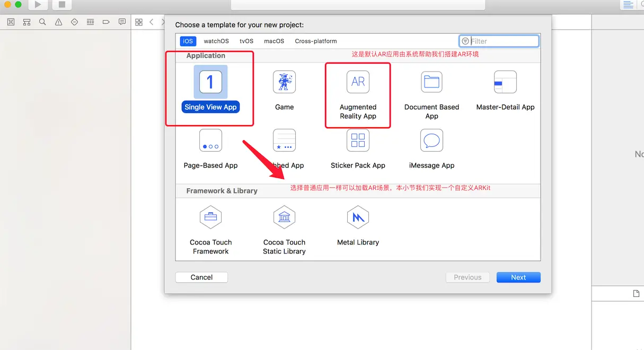This screenshot has width=644, height=350.
Task: Select the file template library icon
Action: point(636,293)
